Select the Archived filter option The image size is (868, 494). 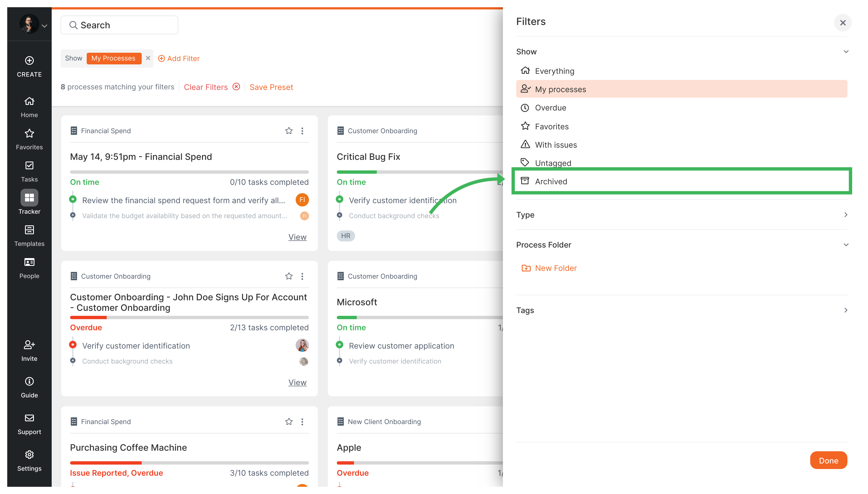coord(551,181)
